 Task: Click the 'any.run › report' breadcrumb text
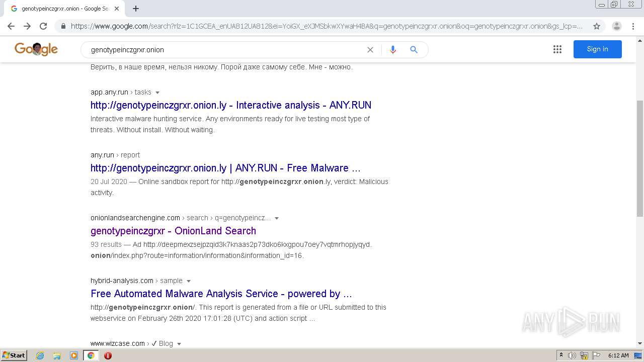tap(115, 155)
